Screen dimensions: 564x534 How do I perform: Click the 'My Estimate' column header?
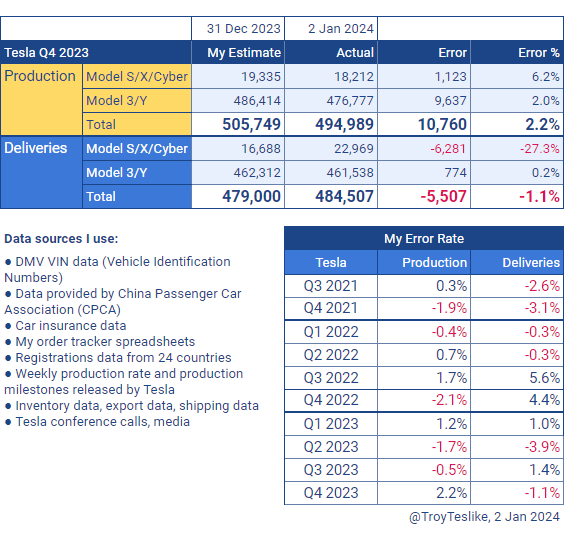(x=238, y=53)
